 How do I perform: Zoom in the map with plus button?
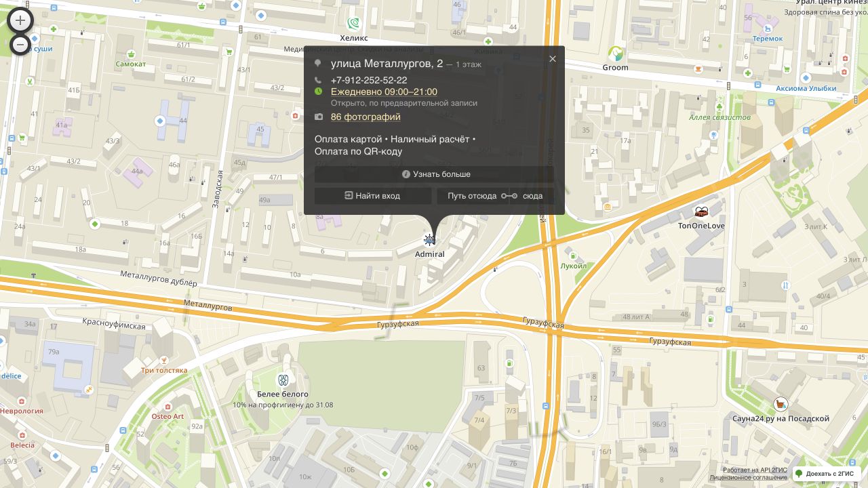pos(20,20)
